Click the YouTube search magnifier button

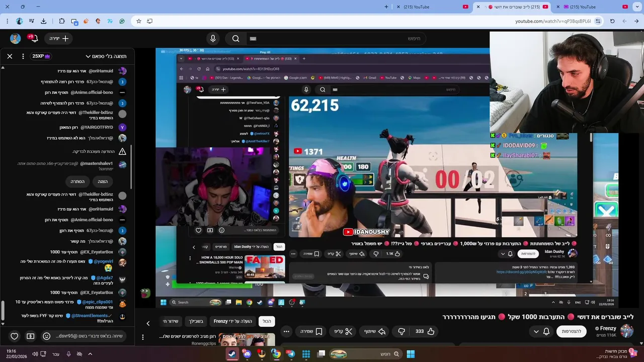[235, 39]
